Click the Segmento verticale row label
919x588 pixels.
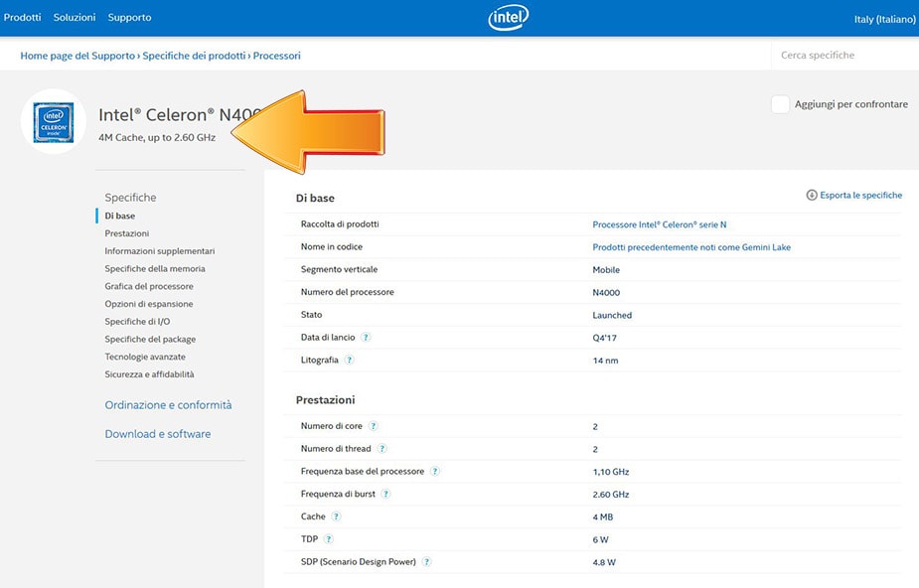click(x=340, y=269)
